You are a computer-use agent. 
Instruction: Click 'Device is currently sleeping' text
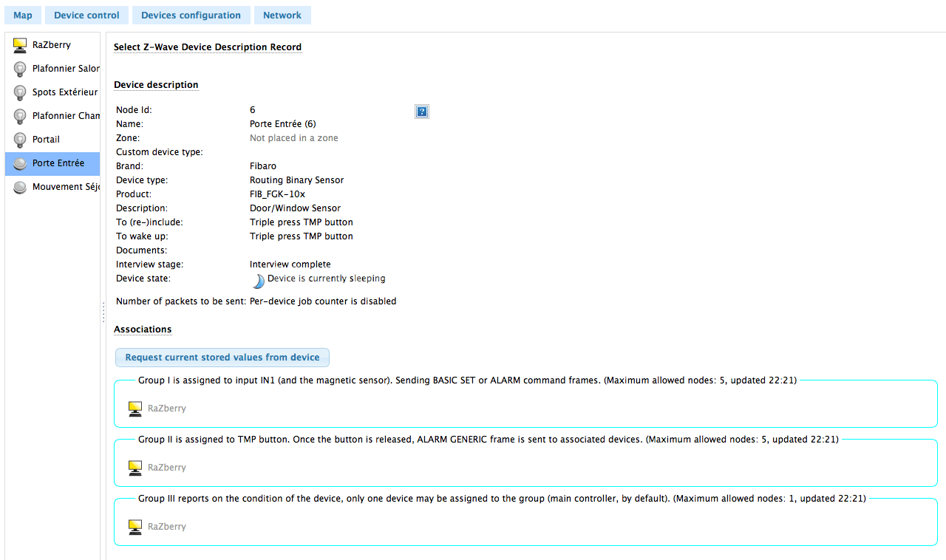(327, 279)
